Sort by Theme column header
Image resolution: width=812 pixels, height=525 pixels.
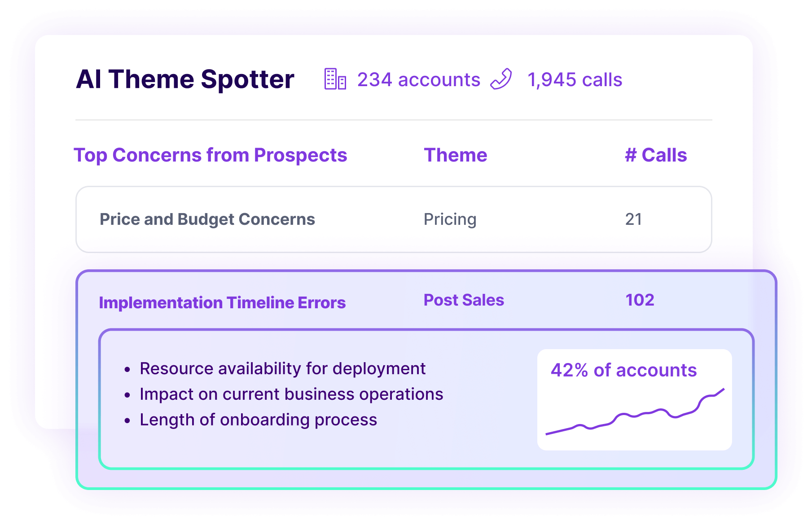[x=456, y=155]
